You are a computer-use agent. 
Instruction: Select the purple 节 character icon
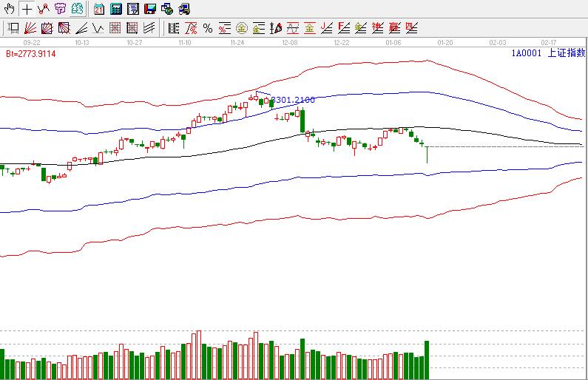coord(60,9)
